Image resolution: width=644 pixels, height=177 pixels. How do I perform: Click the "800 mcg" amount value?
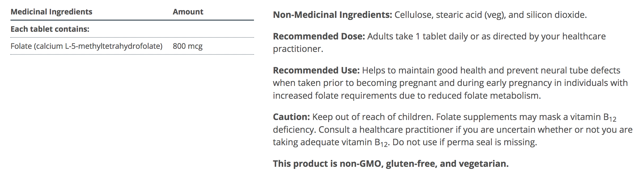pyautogui.click(x=188, y=46)
